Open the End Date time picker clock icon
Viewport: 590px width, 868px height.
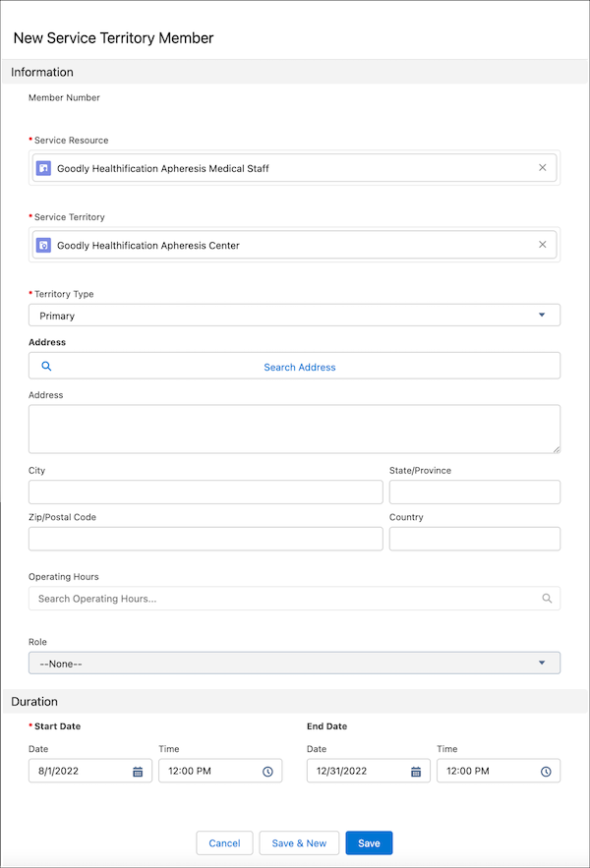(x=545, y=771)
